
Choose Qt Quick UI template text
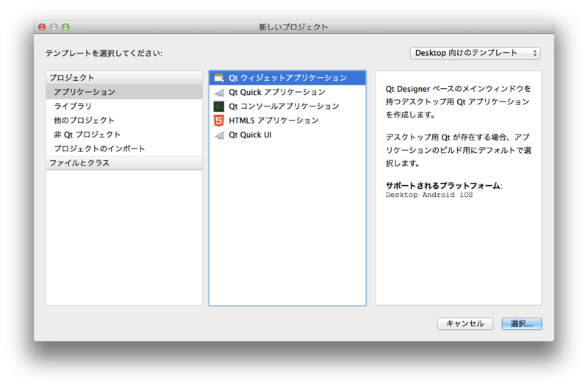tap(250, 135)
